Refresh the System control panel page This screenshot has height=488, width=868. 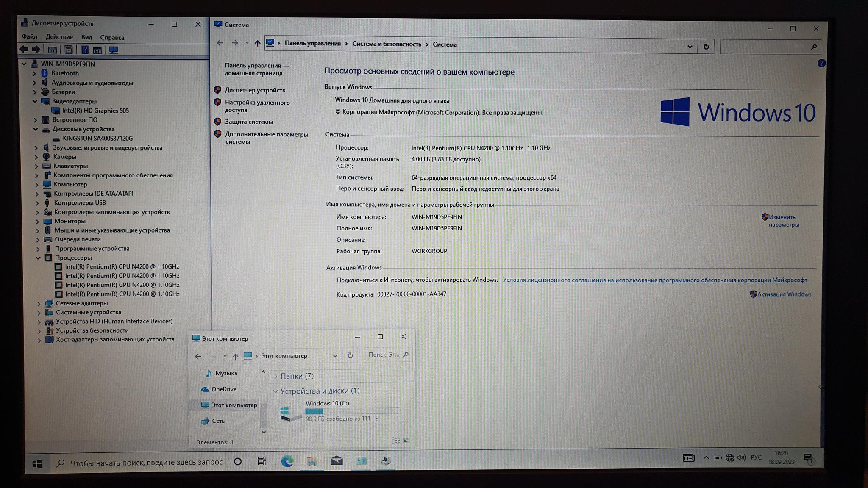coord(706,47)
